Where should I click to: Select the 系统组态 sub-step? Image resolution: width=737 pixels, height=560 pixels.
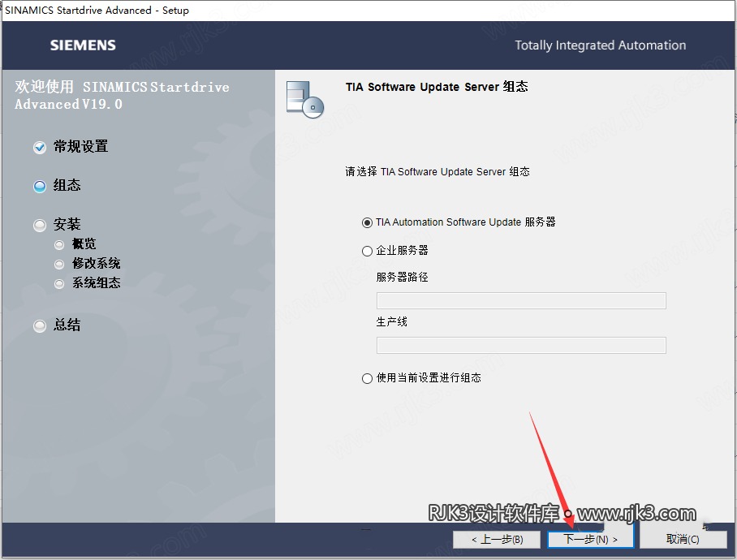click(97, 282)
